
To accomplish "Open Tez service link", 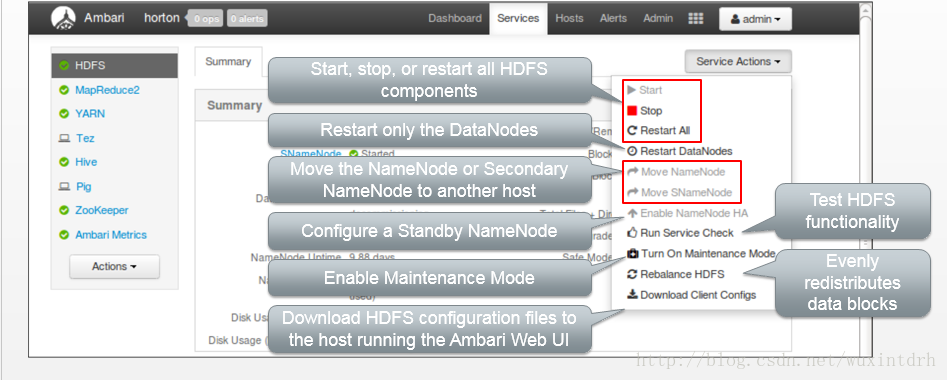I will [x=85, y=138].
